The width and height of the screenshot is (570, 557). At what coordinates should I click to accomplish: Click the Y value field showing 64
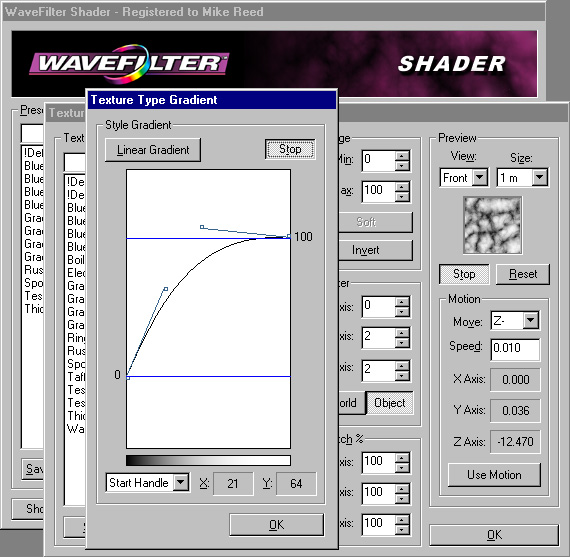pyautogui.click(x=296, y=484)
